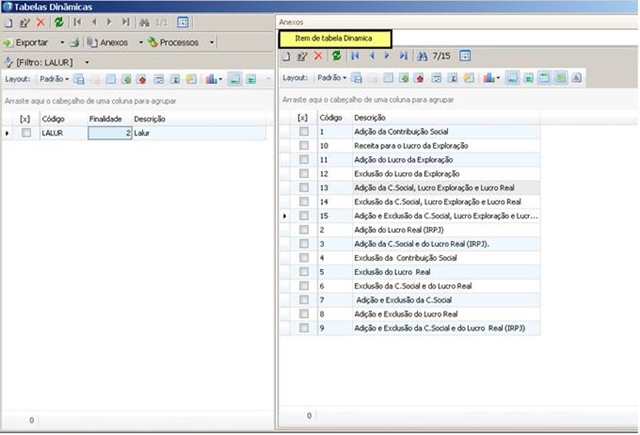
Task: Check the box for code 12 Exclusão do Lucro da Exploração
Action: tap(304, 173)
